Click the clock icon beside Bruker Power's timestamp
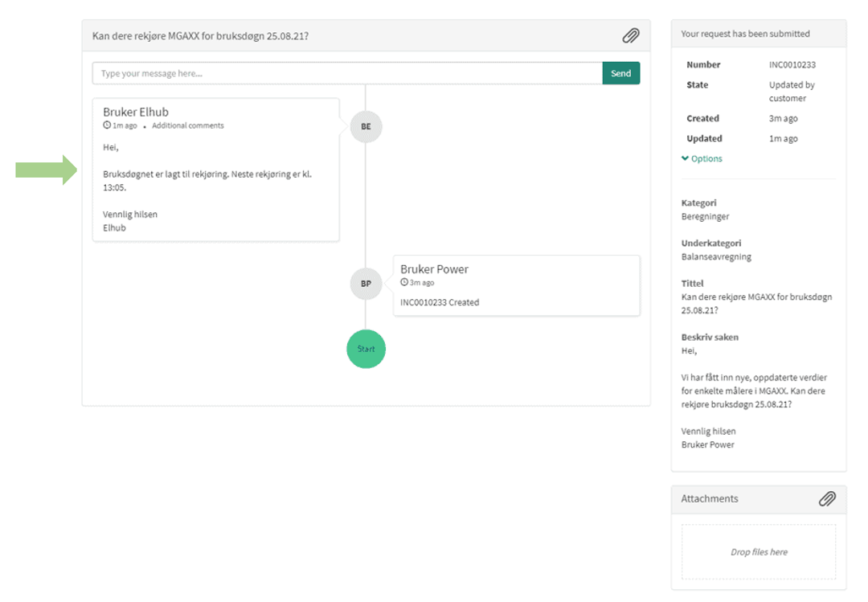The height and width of the screenshot is (602, 868). (x=403, y=282)
